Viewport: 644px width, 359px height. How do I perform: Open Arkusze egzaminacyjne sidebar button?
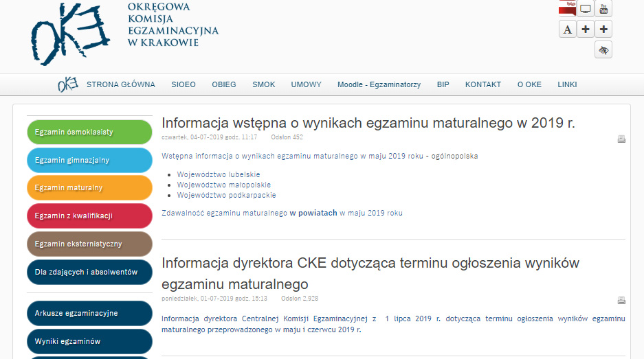(x=89, y=314)
